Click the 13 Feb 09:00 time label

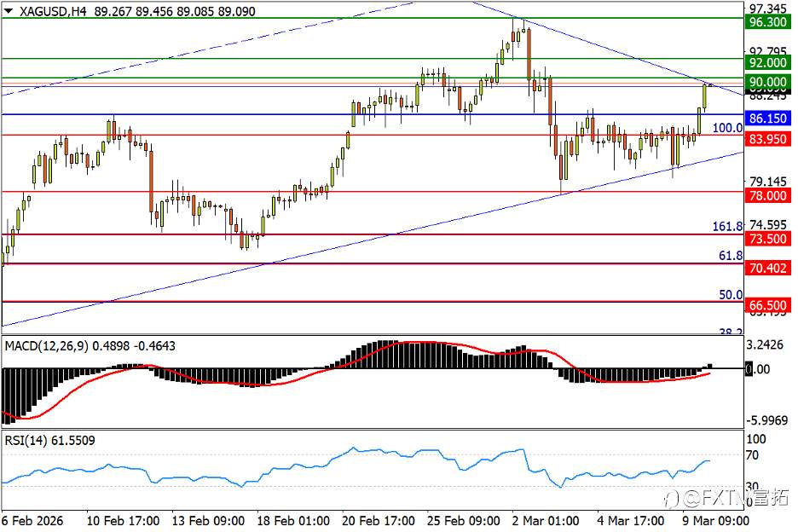click(208, 521)
